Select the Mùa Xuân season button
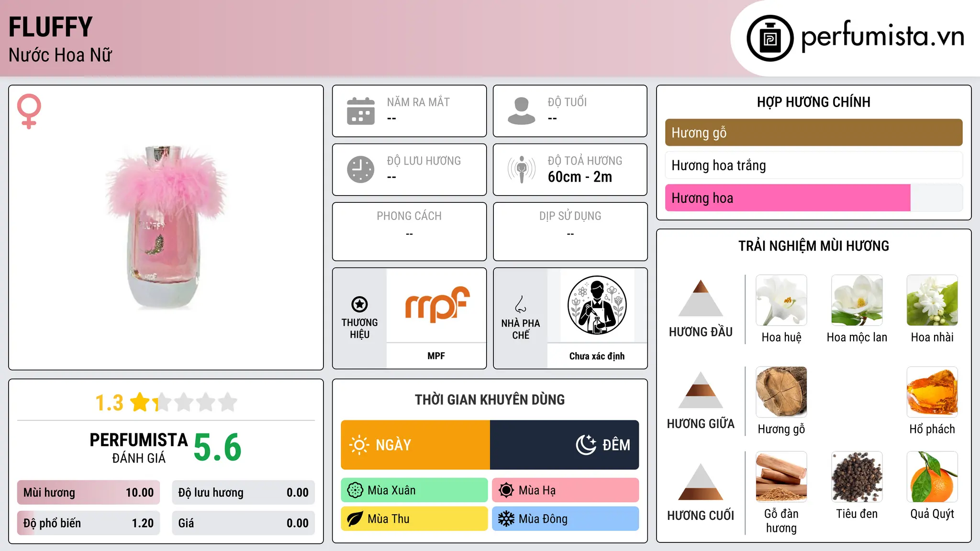Image resolution: width=980 pixels, height=551 pixels. pyautogui.click(x=414, y=490)
